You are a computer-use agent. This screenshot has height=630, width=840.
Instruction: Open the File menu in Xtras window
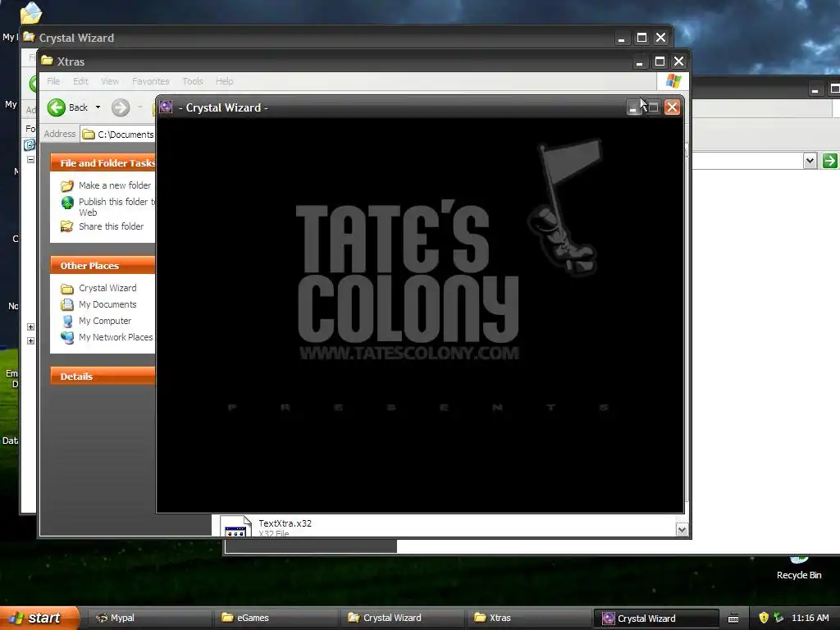coord(53,81)
